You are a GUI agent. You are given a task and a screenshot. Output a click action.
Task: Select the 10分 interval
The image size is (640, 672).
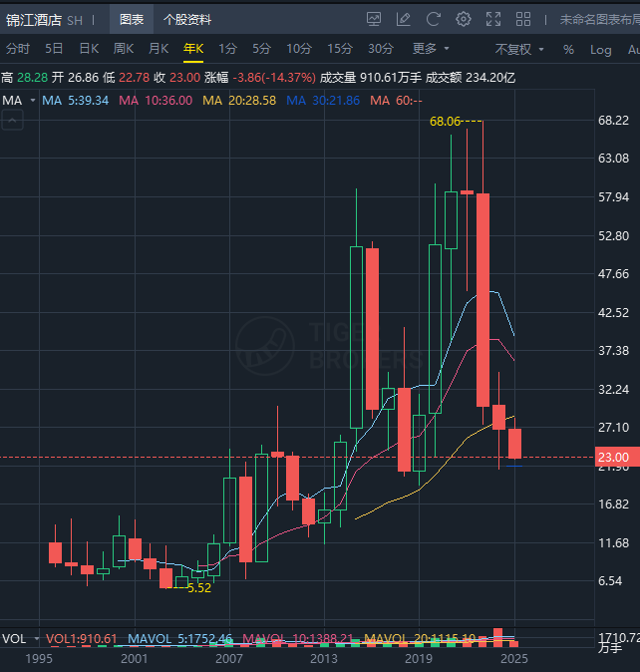tap(299, 49)
